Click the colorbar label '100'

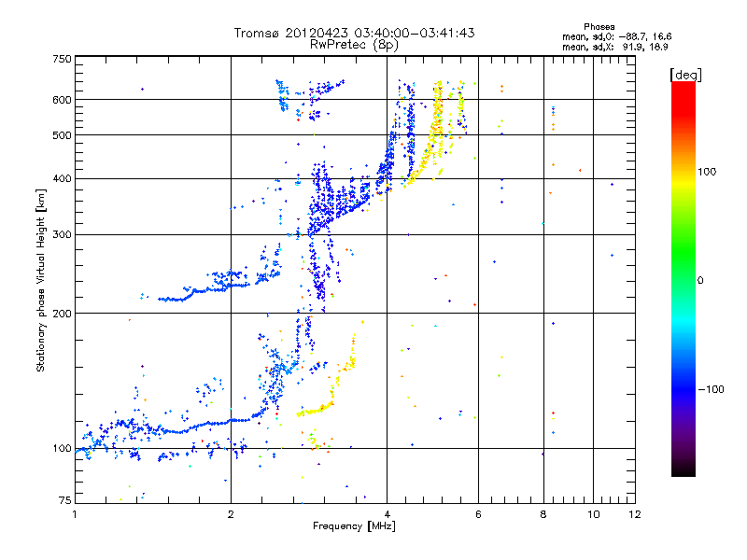707,172
